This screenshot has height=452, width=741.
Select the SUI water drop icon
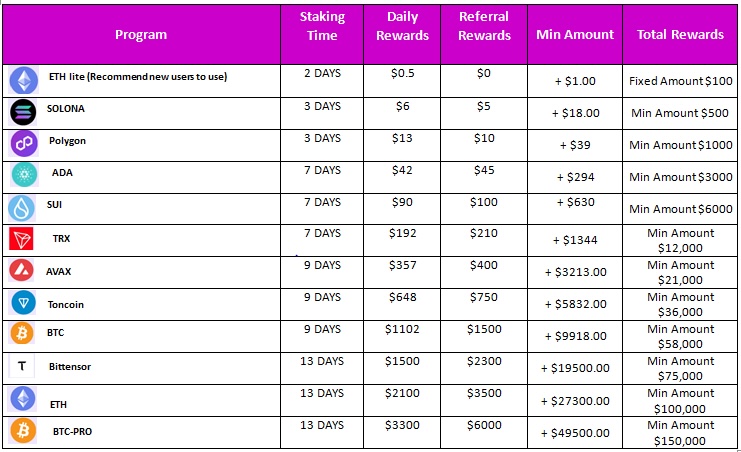22,207
